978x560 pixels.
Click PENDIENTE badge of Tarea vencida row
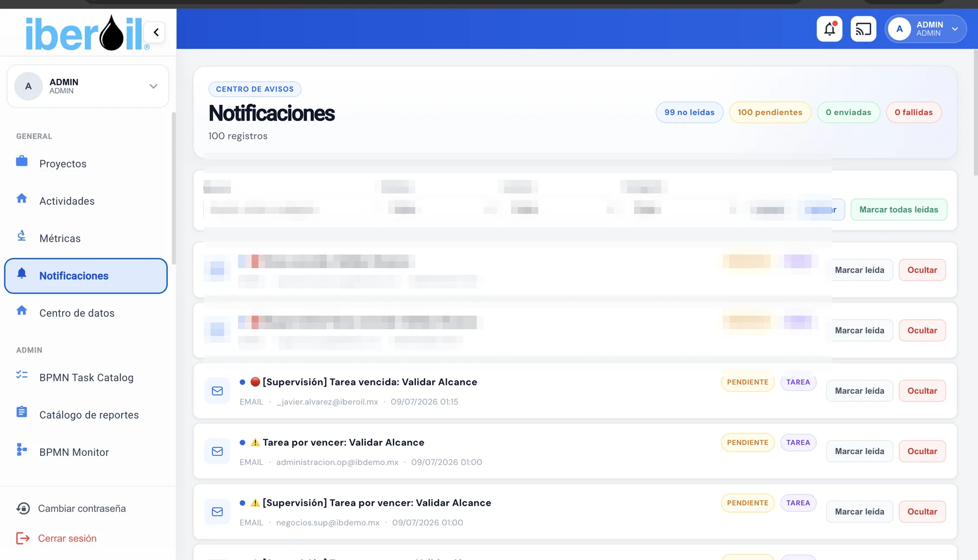pyautogui.click(x=748, y=382)
